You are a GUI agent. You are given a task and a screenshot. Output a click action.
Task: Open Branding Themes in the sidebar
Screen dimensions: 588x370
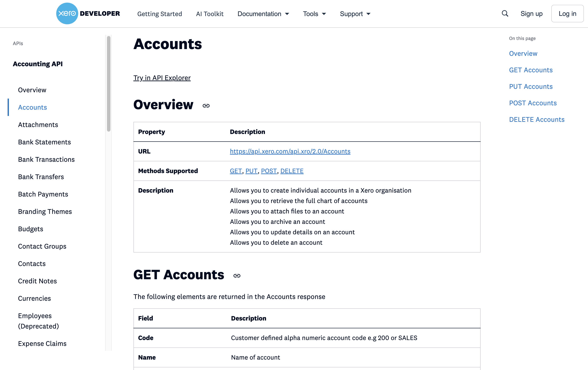point(45,211)
